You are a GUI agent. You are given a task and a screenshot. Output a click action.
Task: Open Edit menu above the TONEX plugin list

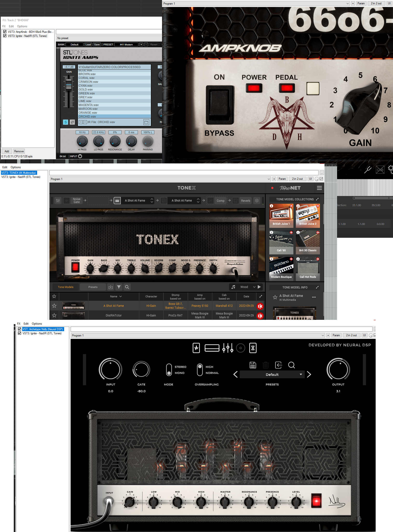click(x=5, y=167)
